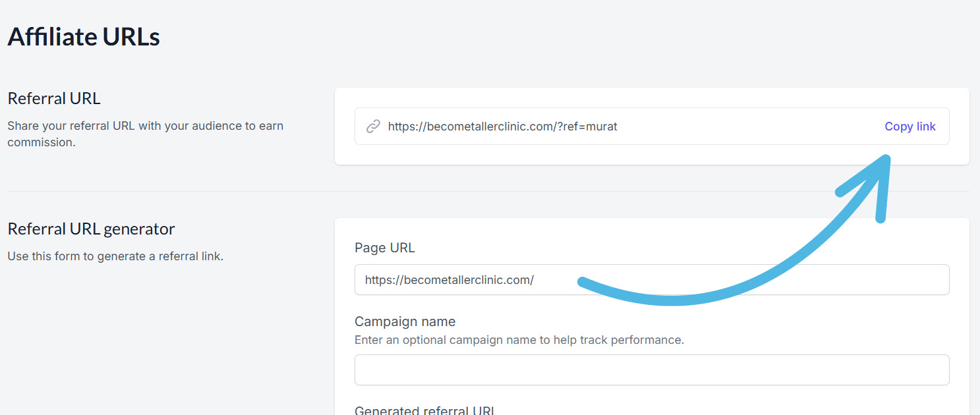980x415 pixels.
Task: Click the blue arrow's arrowhead tip
Action: 885,160
